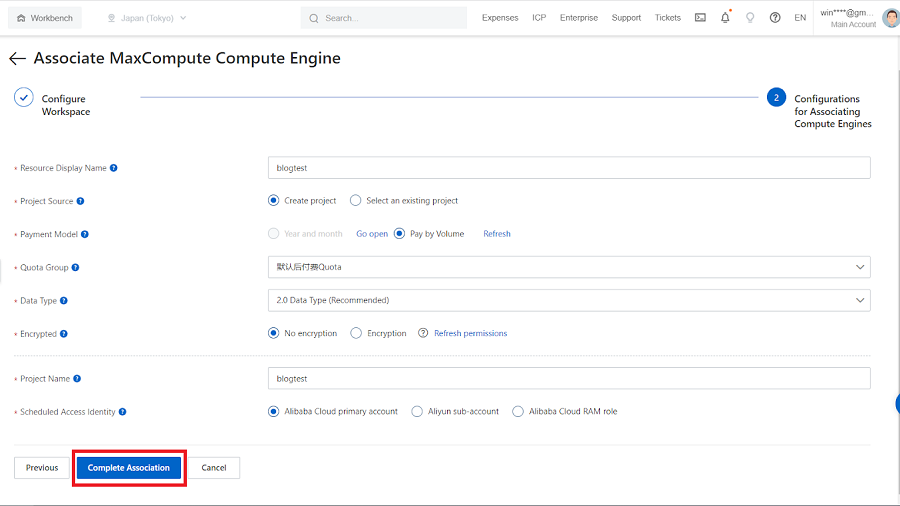Click the lightbulb tips icon
Viewport: 900px width, 506px height.
pyautogui.click(x=750, y=18)
